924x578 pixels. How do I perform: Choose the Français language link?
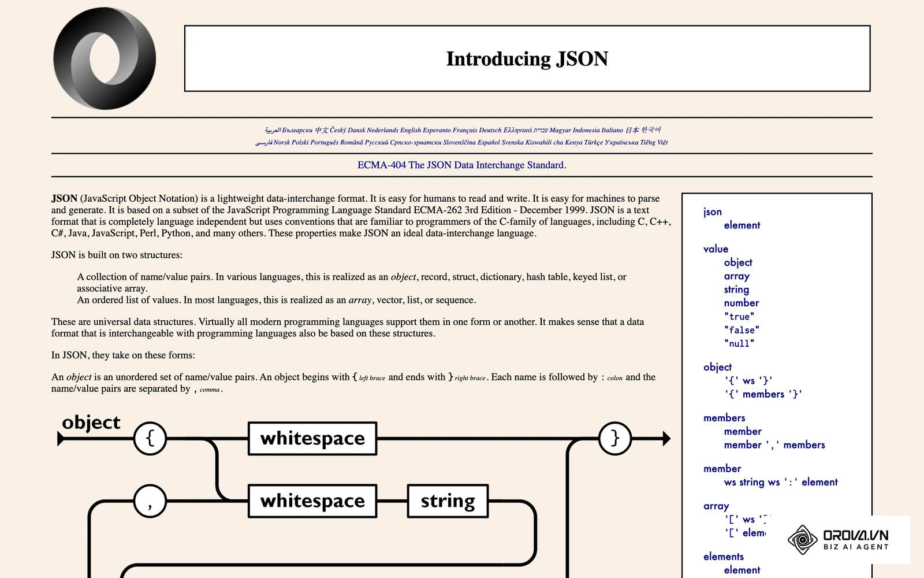pyautogui.click(x=465, y=130)
